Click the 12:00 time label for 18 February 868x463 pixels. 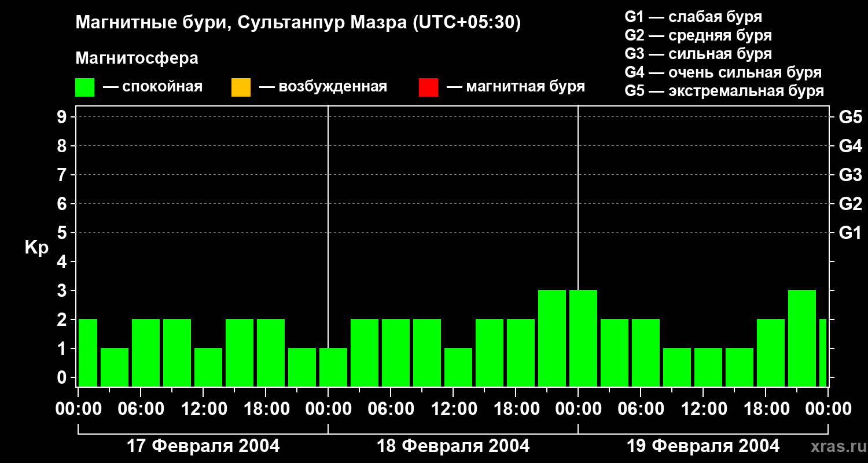pyautogui.click(x=453, y=409)
